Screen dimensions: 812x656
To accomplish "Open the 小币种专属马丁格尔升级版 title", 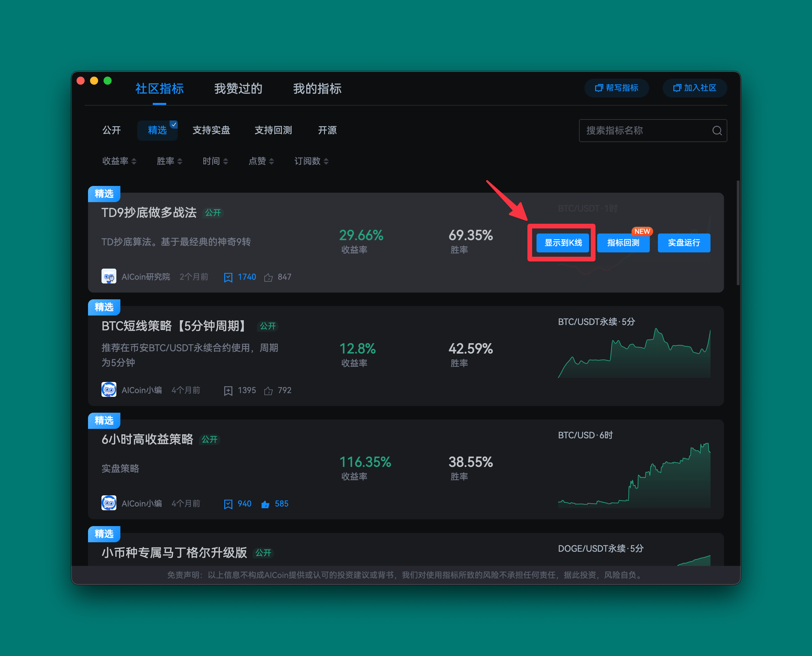I will 174,553.
